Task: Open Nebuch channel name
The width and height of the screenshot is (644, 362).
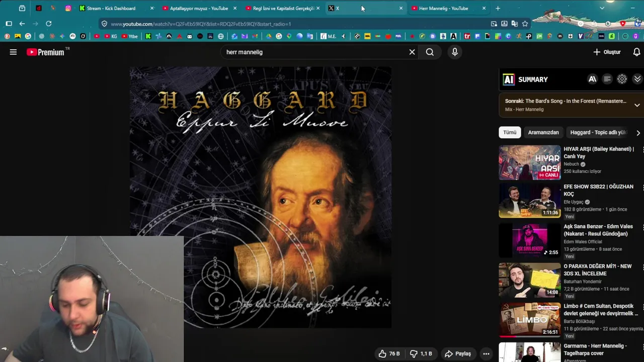Action: 571,164
